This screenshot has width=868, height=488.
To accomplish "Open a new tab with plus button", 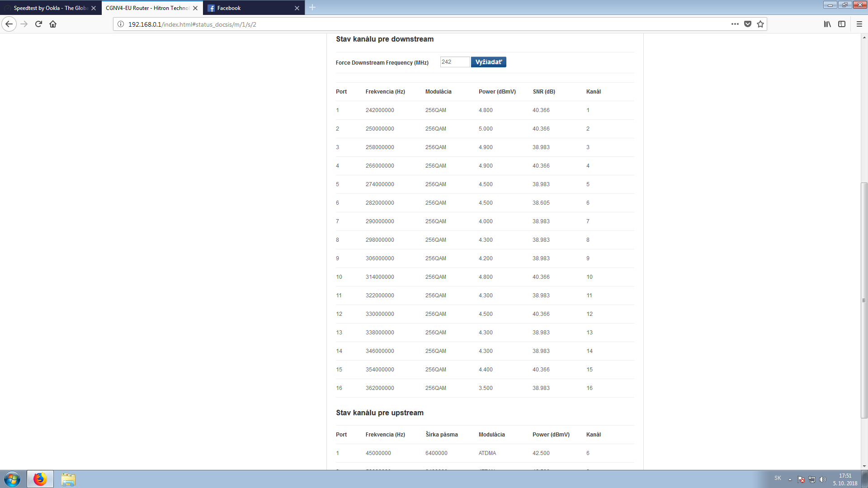I will click(x=312, y=7).
